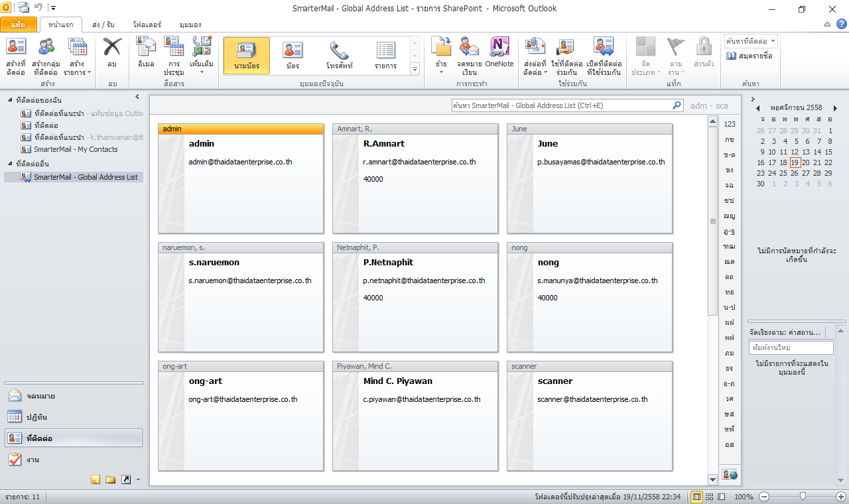Viewport: 849px width, 504px height.
Task: Select day 19 in the calendar
Action: point(795,162)
